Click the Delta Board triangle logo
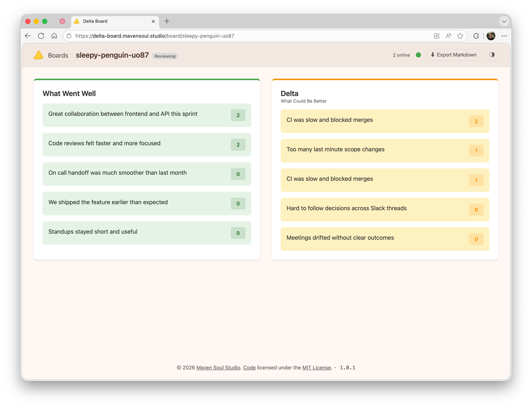The height and width of the screenshot is (408, 532). click(38, 55)
